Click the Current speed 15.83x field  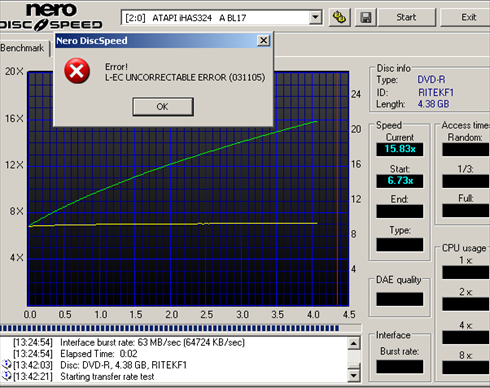pyautogui.click(x=400, y=149)
